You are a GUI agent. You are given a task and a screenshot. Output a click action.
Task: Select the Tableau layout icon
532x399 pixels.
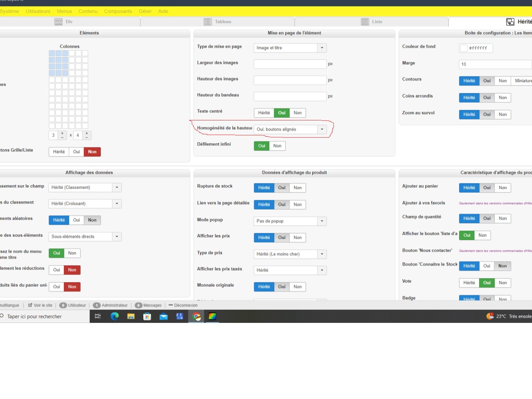click(x=208, y=22)
